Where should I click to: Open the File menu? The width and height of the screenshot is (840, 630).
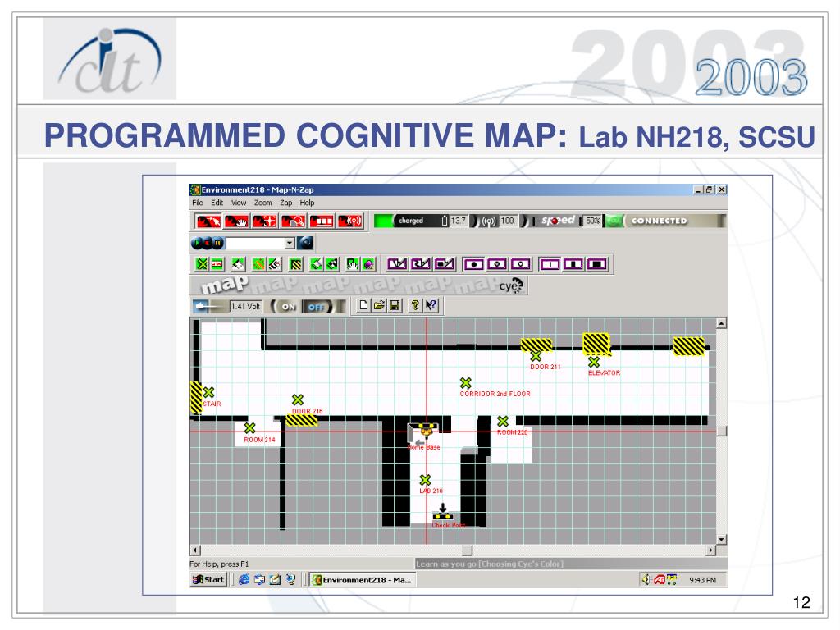pyautogui.click(x=198, y=203)
